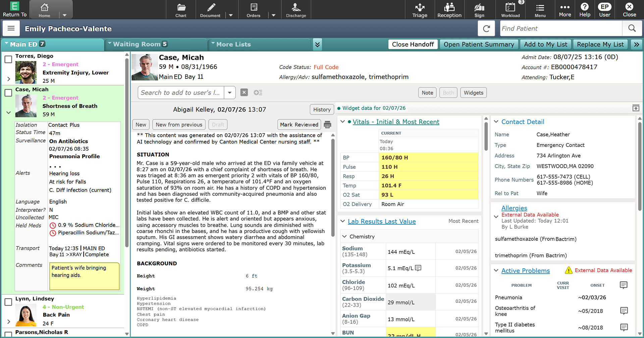644x338 pixels.
Task: Click Open Patient Summary
Action: point(479,44)
